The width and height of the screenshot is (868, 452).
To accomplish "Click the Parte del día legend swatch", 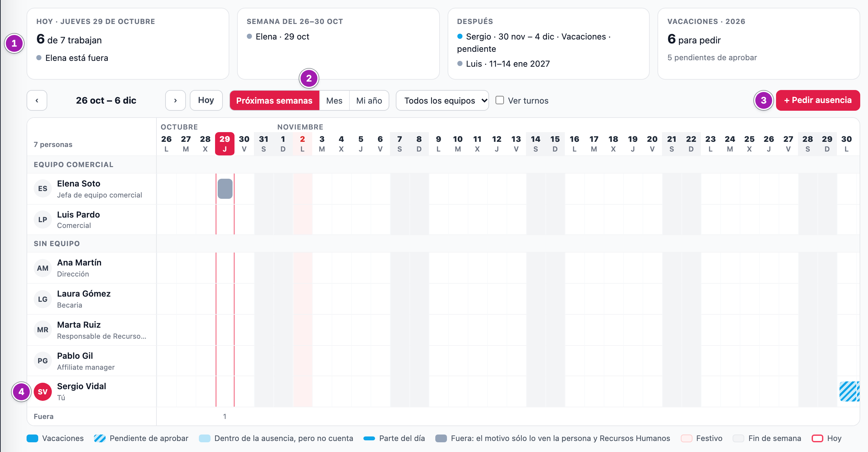I will tap(369, 438).
